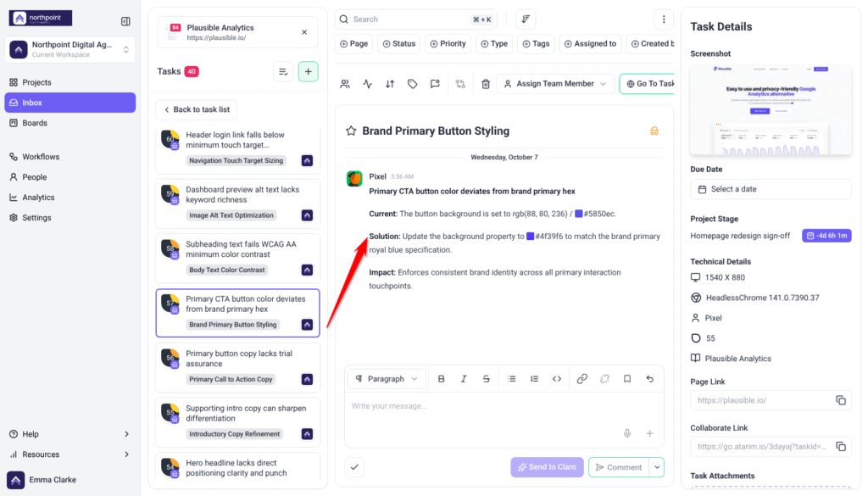Open the sort order icon next to search

(x=526, y=20)
